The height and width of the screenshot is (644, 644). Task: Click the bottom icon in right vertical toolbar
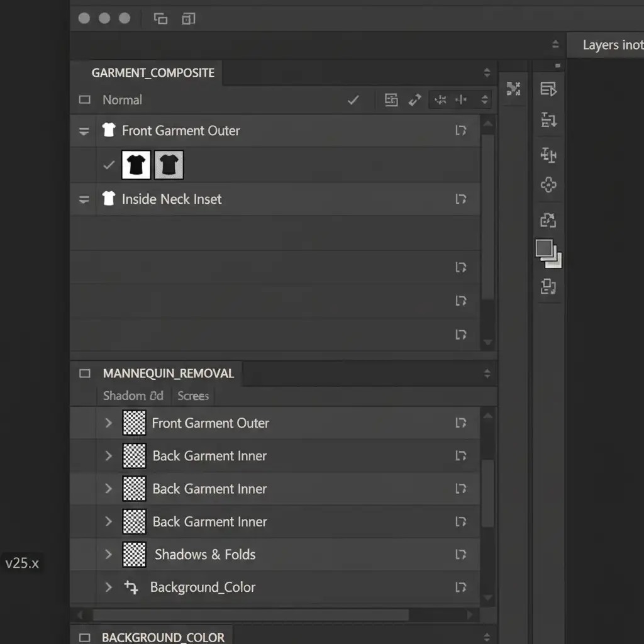pos(548,287)
